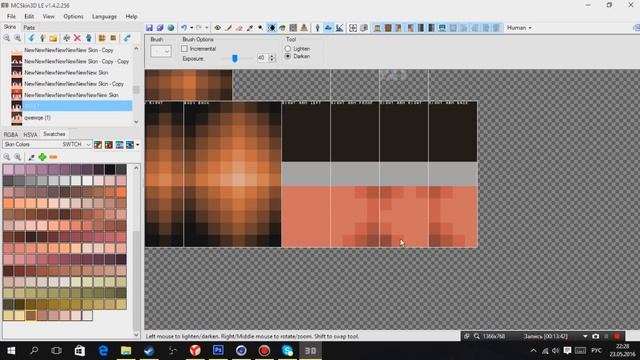The image size is (640, 360).
Task: Click the globe upload icon
Action: click(171, 28)
